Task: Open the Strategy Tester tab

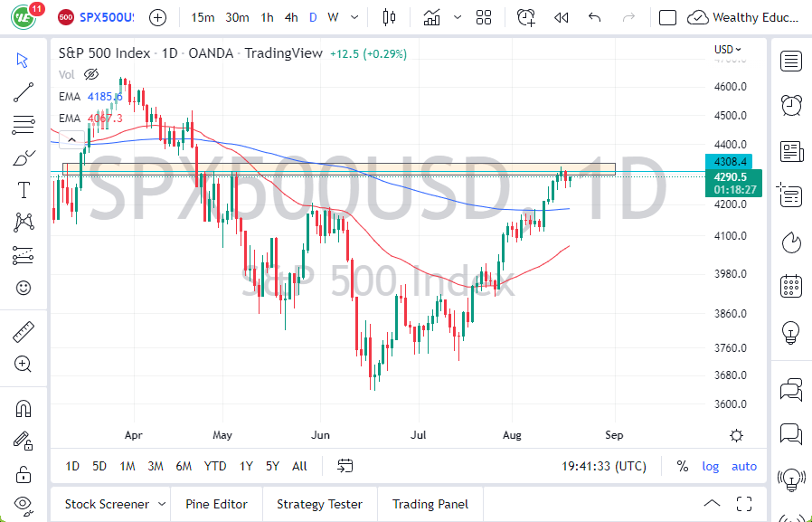Action: pyautogui.click(x=319, y=504)
